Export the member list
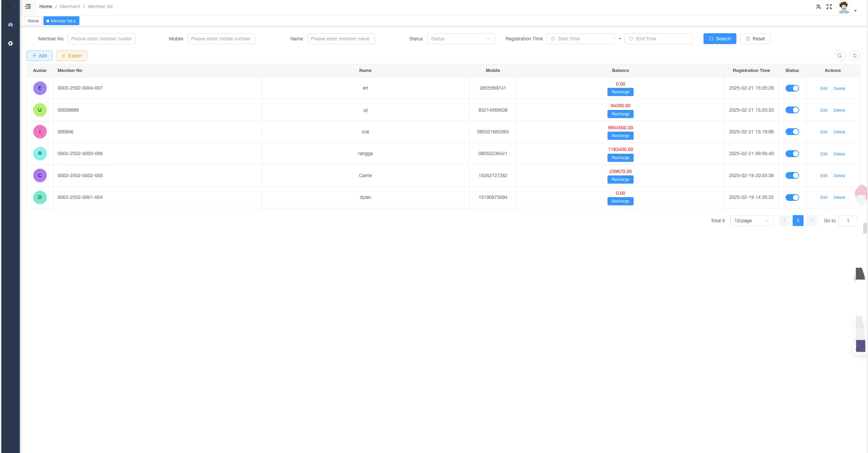The width and height of the screenshot is (868, 453). tap(71, 56)
